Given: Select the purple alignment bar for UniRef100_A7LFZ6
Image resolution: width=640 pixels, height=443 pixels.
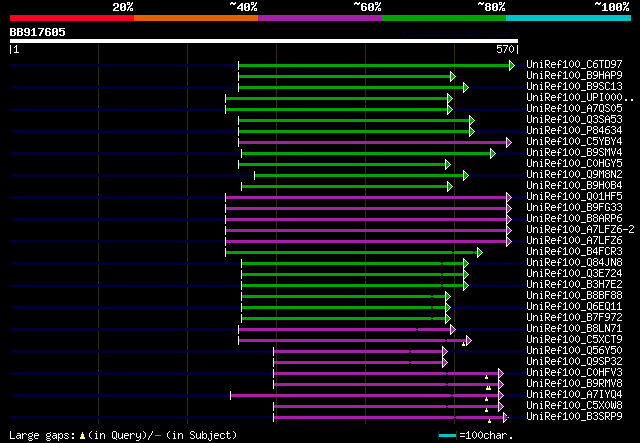Looking at the screenshot, I should point(366,242).
